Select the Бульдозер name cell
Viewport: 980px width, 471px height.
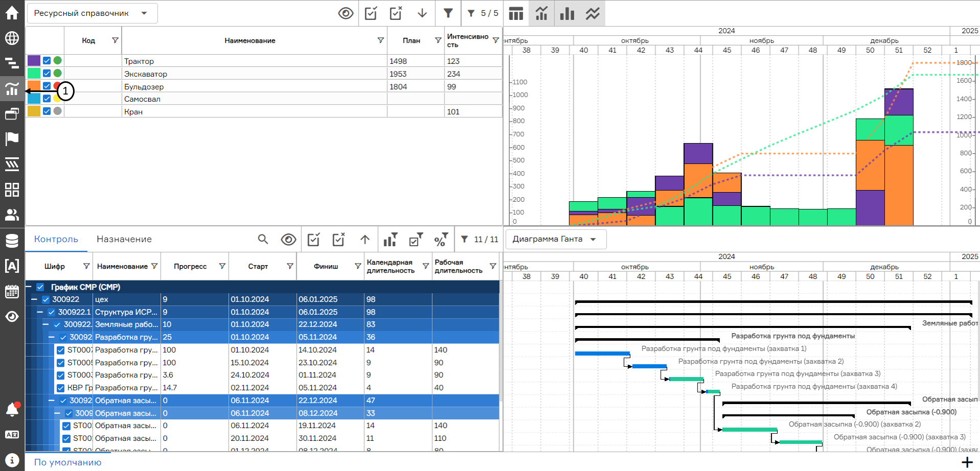point(254,86)
